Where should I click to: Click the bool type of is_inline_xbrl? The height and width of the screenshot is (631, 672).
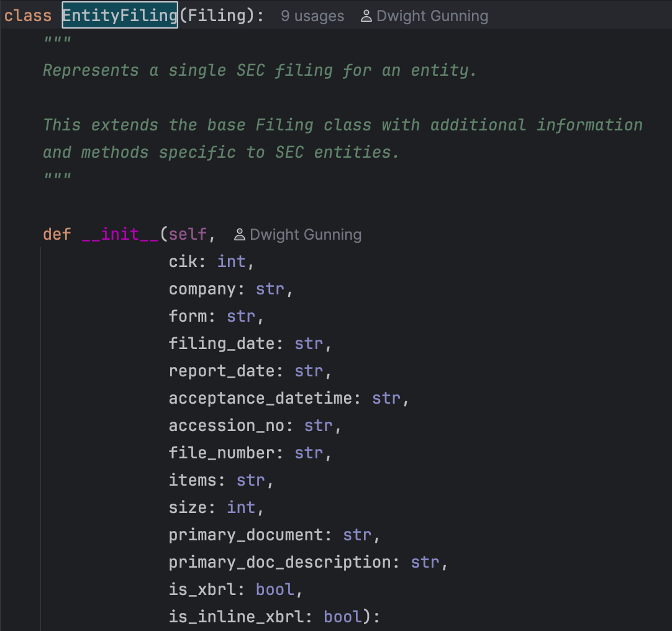[x=343, y=617]
